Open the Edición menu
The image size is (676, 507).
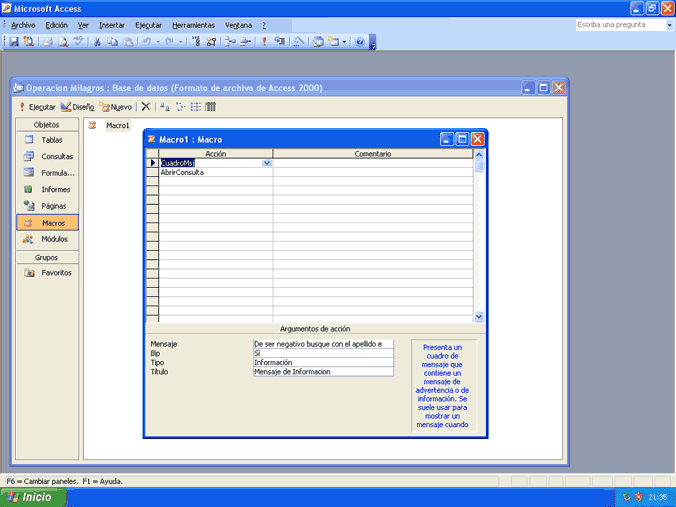(56, 25)
